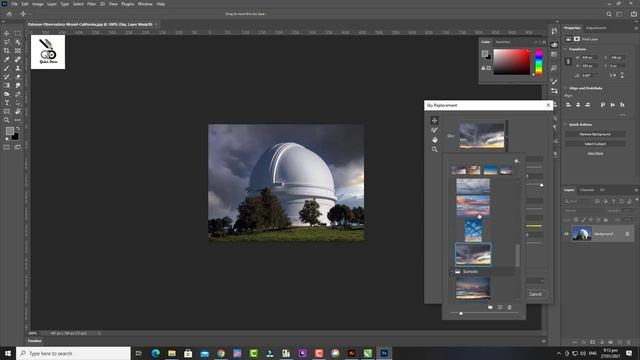Select the Brush tool

pos(7,68)
